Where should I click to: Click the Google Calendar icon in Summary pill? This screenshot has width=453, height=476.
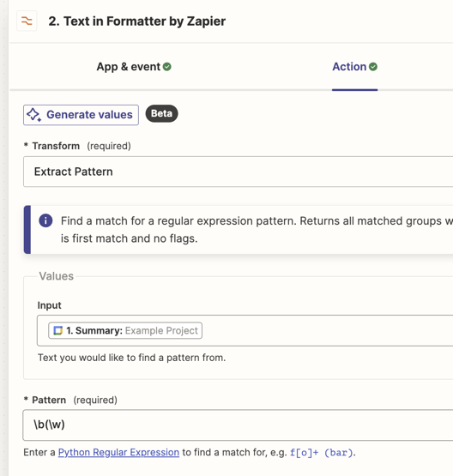tap(58, 330)
